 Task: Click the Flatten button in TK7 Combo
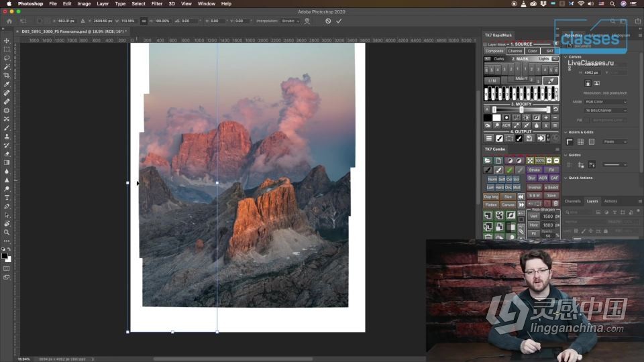click(491, 204)
